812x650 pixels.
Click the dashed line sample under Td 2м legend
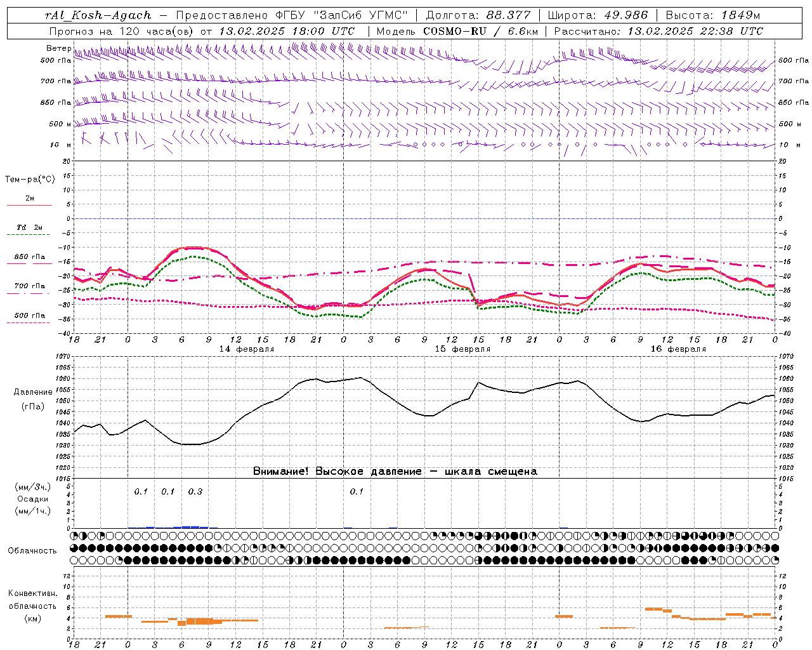29,235
